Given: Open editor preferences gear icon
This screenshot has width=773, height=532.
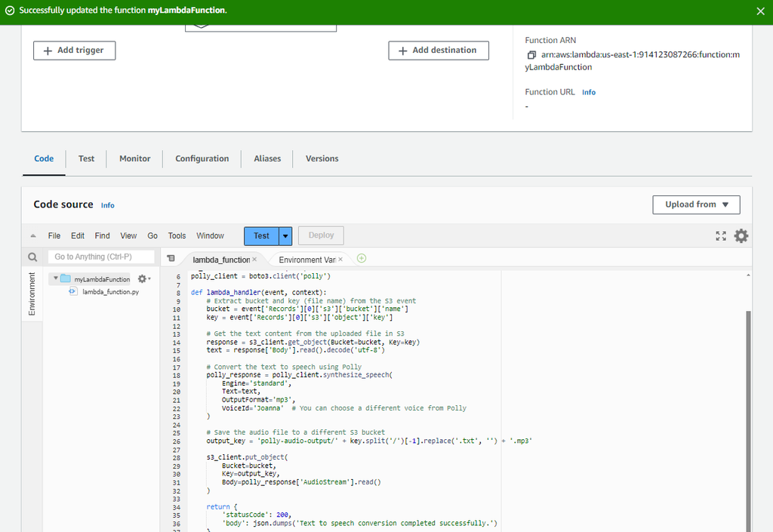Looking at the screenshot, I should point(741,236).
